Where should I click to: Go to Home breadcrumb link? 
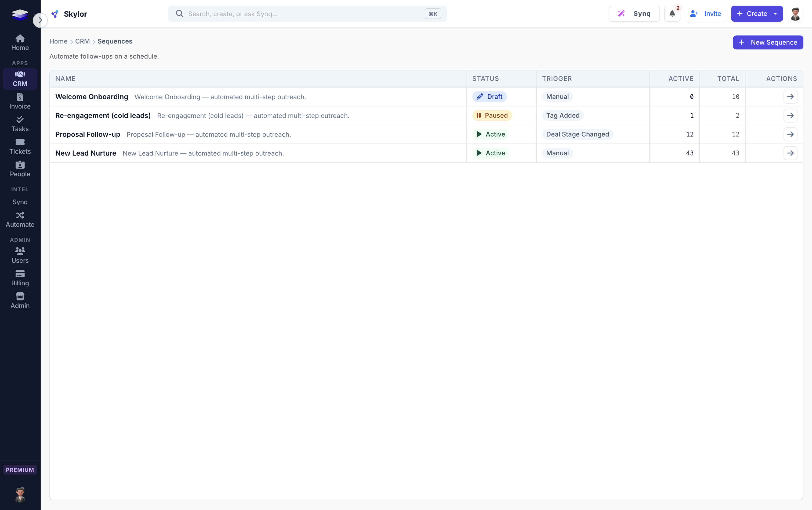pyautogui.click(x=58, y=41)
